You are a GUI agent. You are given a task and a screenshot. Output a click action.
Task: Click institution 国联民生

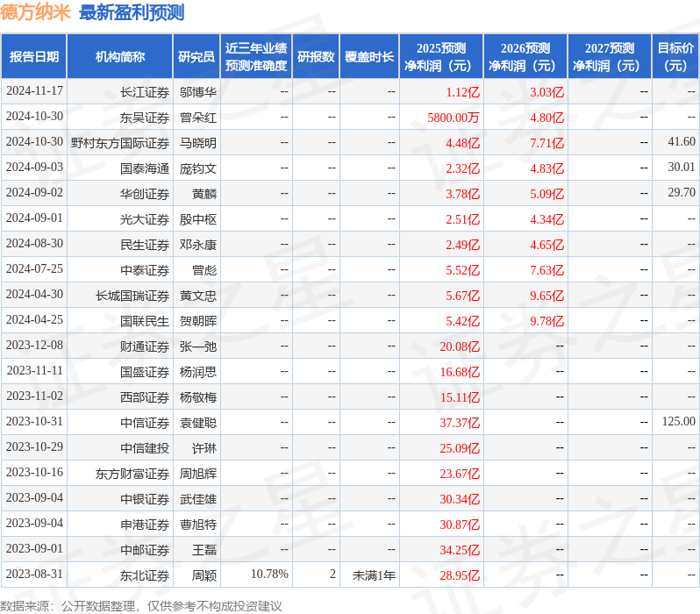tap(145, 322)
